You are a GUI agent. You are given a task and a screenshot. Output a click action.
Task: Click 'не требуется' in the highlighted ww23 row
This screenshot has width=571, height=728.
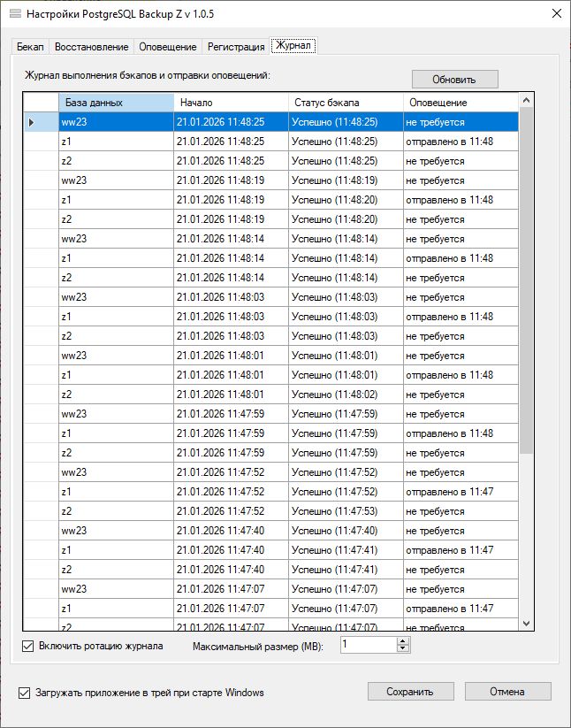click(x=461, y=122)
